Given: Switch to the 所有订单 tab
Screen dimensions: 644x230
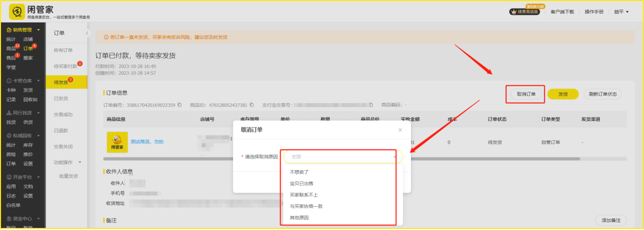Looking at the screenshot, I should tap(63, 50).
